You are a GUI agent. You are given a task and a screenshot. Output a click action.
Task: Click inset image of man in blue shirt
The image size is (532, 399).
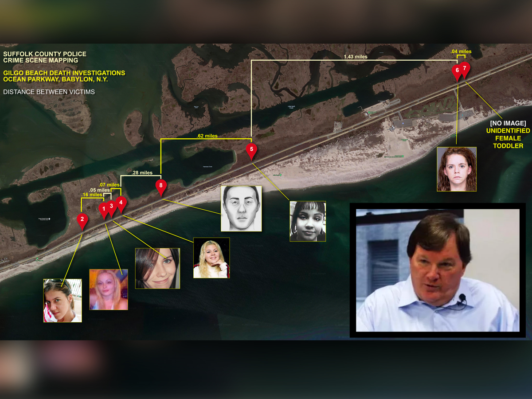(x=437, y=270)
